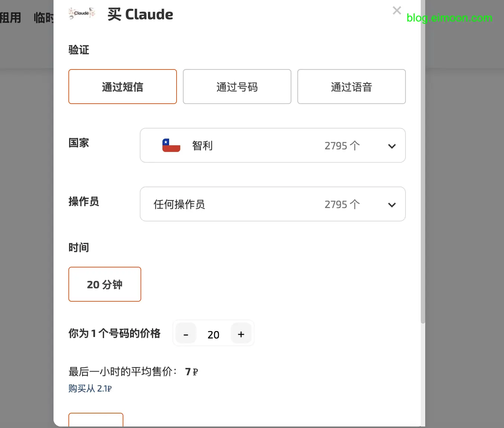Click the partially visible button at dialog bottom
Screen dimensions: 504x428
[96, 420]
